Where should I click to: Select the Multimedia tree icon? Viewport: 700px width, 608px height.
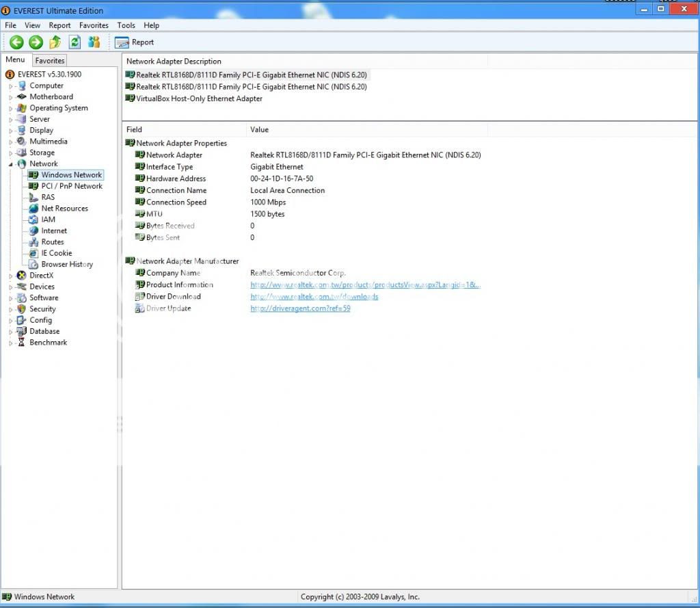pyautogui.click(x=21, y=141)
